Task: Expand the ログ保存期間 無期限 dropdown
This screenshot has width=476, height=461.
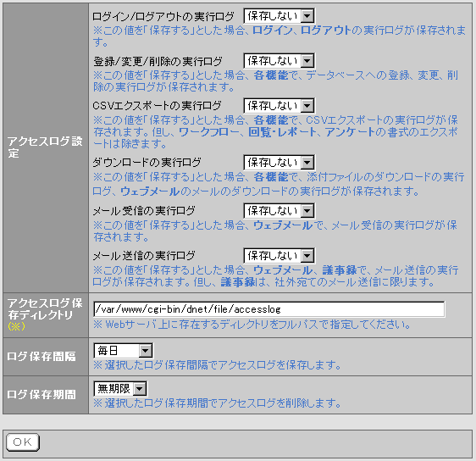Action: click(x=120, y=388)
